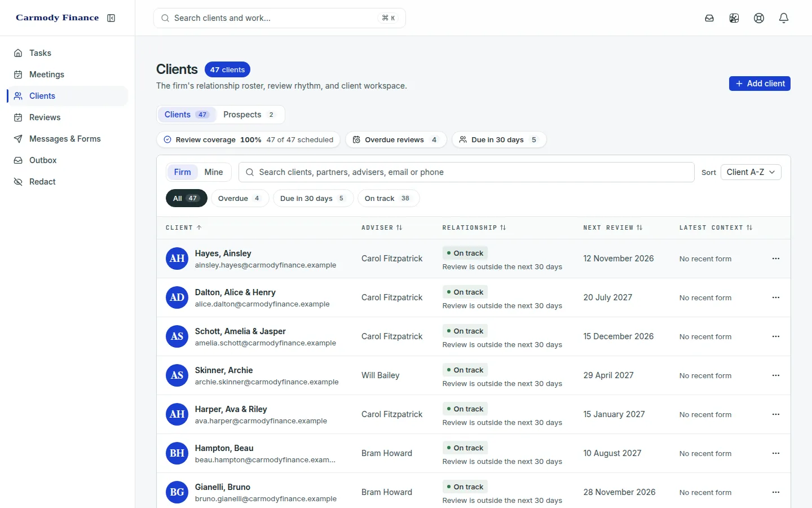Open the help lifebuoy icon
This screenshot has height=508, width=812.
(x=759, y=18)
